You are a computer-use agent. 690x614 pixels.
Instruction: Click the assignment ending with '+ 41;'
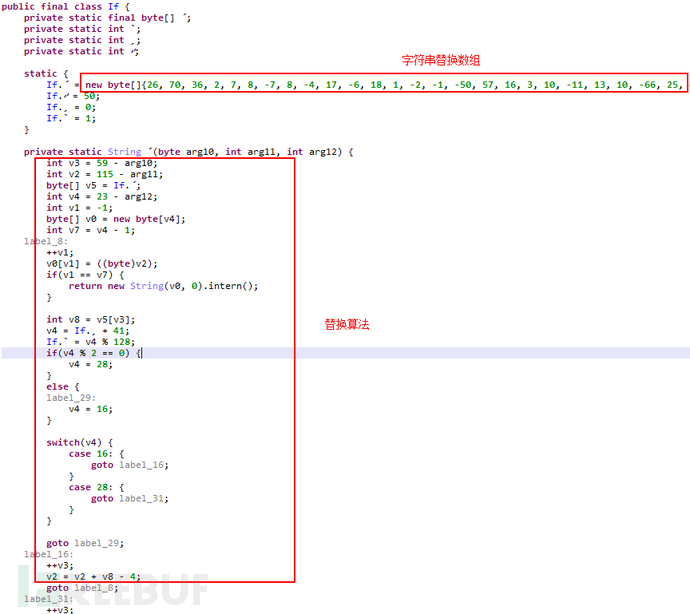coord(88,331)
